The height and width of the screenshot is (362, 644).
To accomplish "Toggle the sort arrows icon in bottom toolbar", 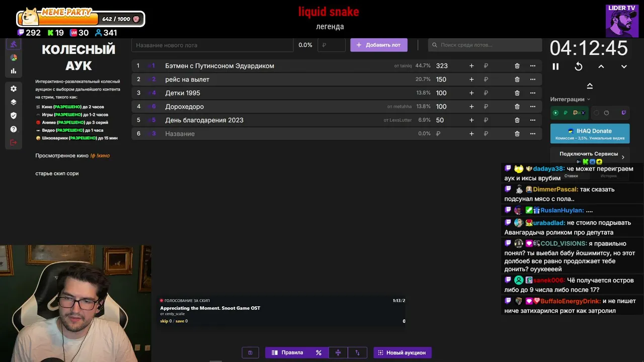I will click(357, 352).
